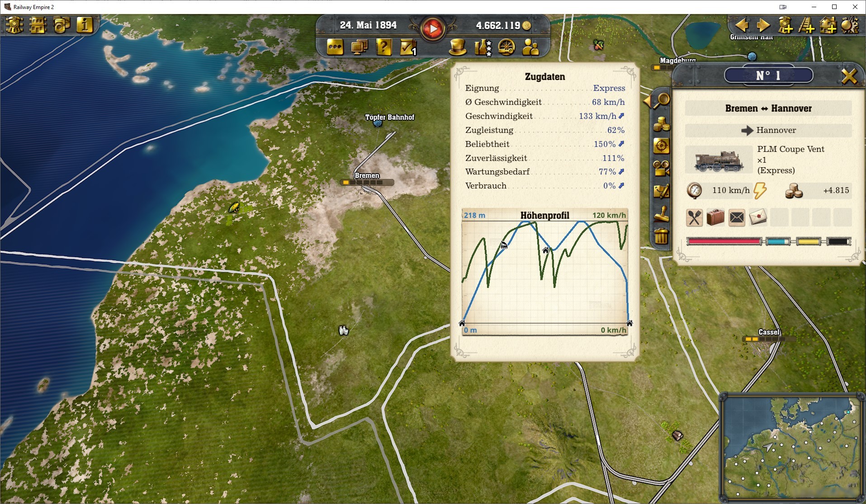866x504 pixels.
Task: Click the red wagon in the consist bar
Action: pyautogui.click(x=724, y=242)
